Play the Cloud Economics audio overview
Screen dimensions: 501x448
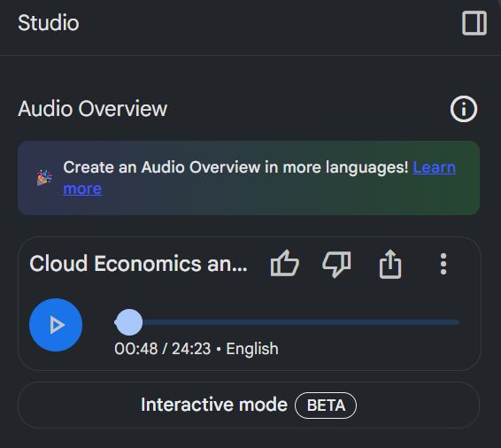(56, 325)
